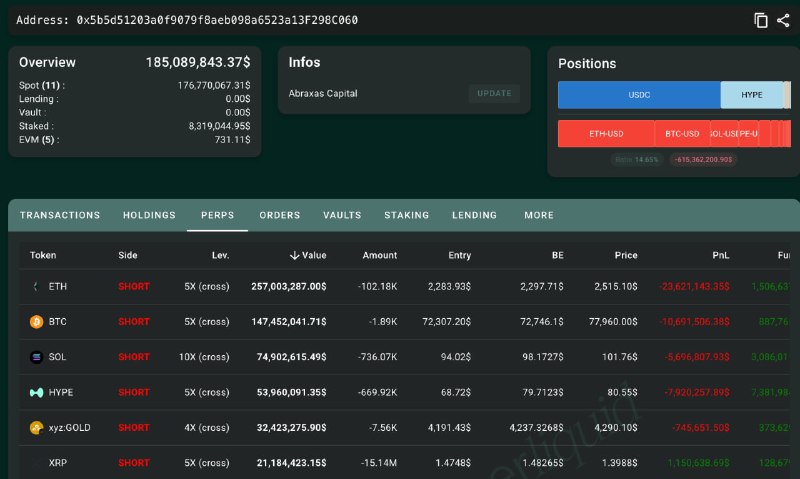800x479 pixels.
Task: Click the UPDATE button for Abraxas Capital
Action: pyautogui.click(x=494, y=93)
